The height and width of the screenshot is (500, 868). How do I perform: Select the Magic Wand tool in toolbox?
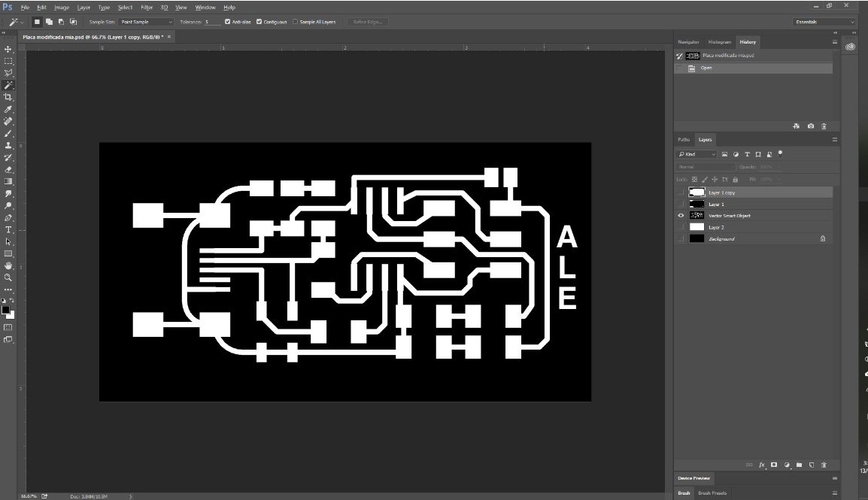click(x=8, y=85)
